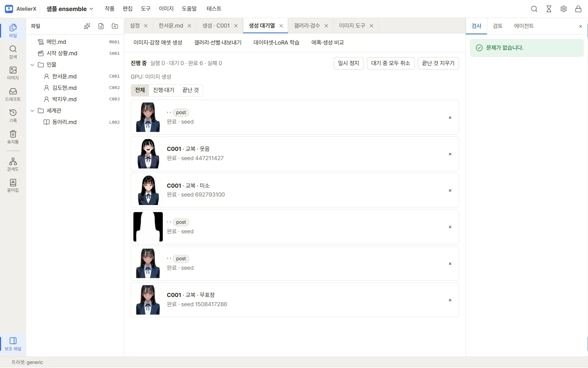The width and height of the screenshot is (588, 368).
Task: Remove the C001 교복 무표정 queue item
Action: (x=450, y=300)
